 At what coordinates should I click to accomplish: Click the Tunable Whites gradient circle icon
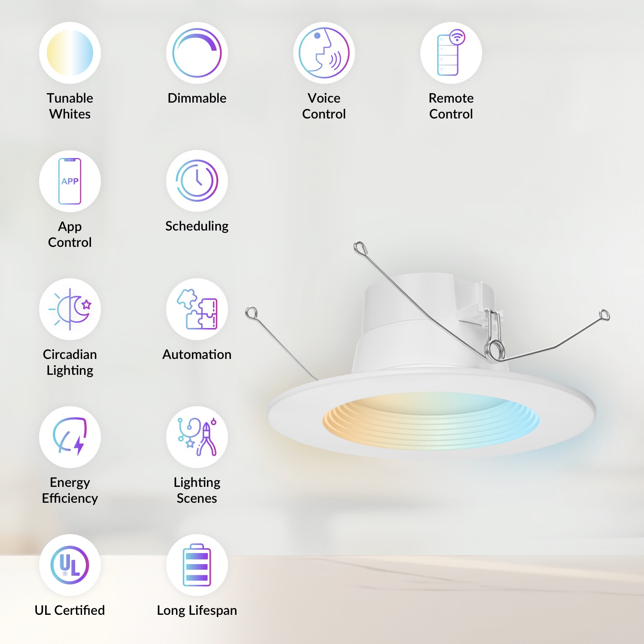[70, 53]
